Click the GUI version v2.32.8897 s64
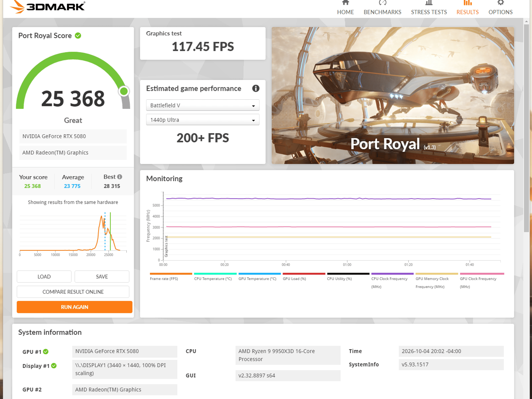Viewport: 532px width, 399px height. pos(288,375)
